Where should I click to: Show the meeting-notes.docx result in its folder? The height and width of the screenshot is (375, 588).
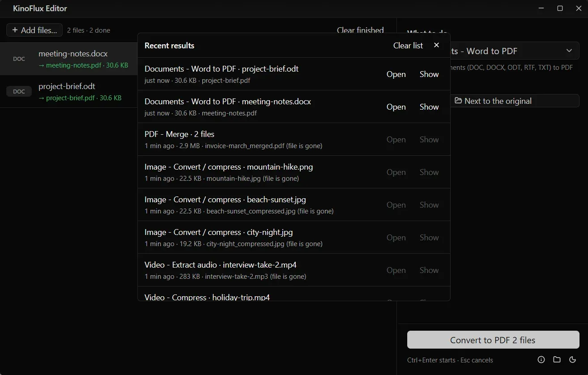(429, 107)
